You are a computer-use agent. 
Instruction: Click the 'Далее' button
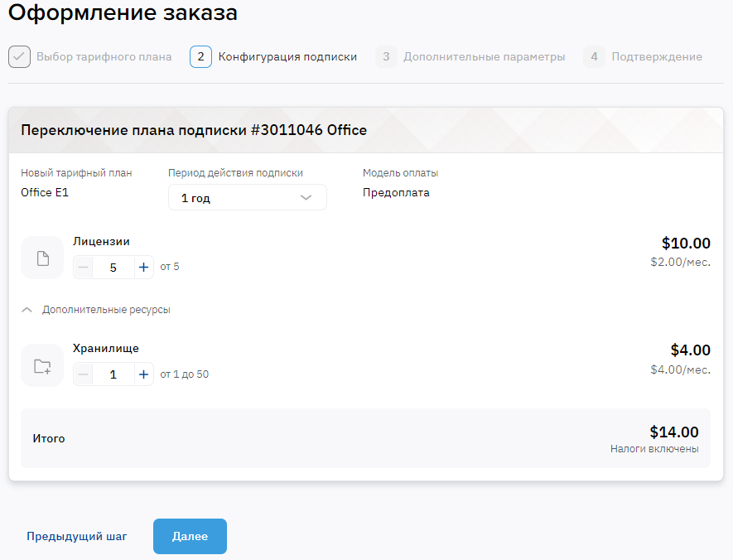pyautogui.click(x=190, y=536)
